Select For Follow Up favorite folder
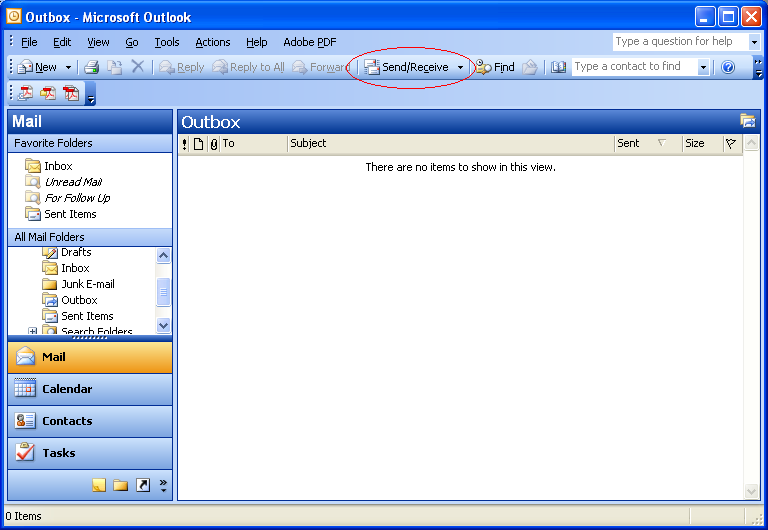 [x=68, y=198]
